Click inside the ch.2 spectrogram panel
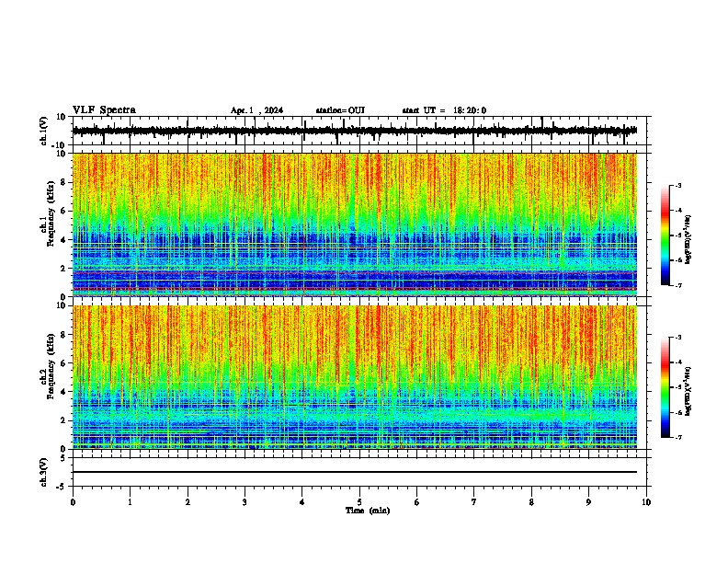728x563 pixels. [x=354, y=377]
